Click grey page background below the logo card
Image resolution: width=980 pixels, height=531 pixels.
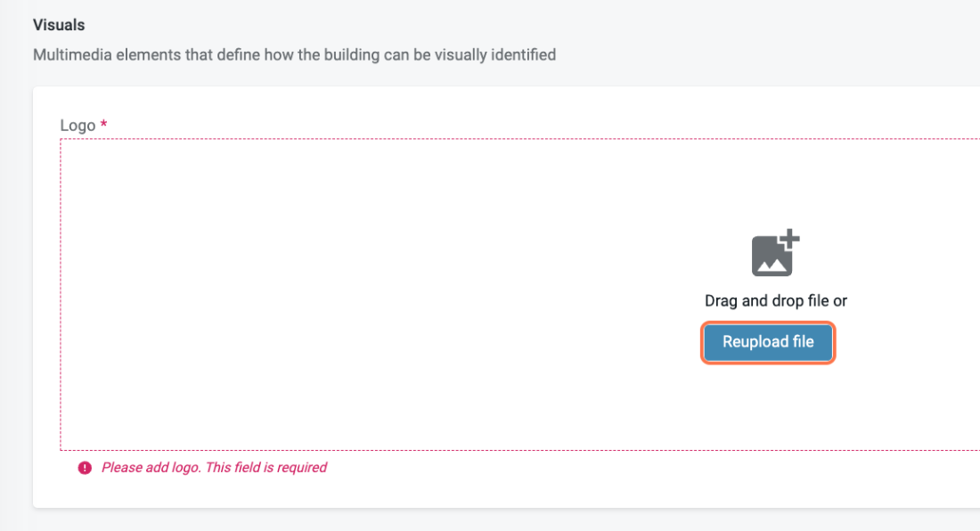click(445, 521)
